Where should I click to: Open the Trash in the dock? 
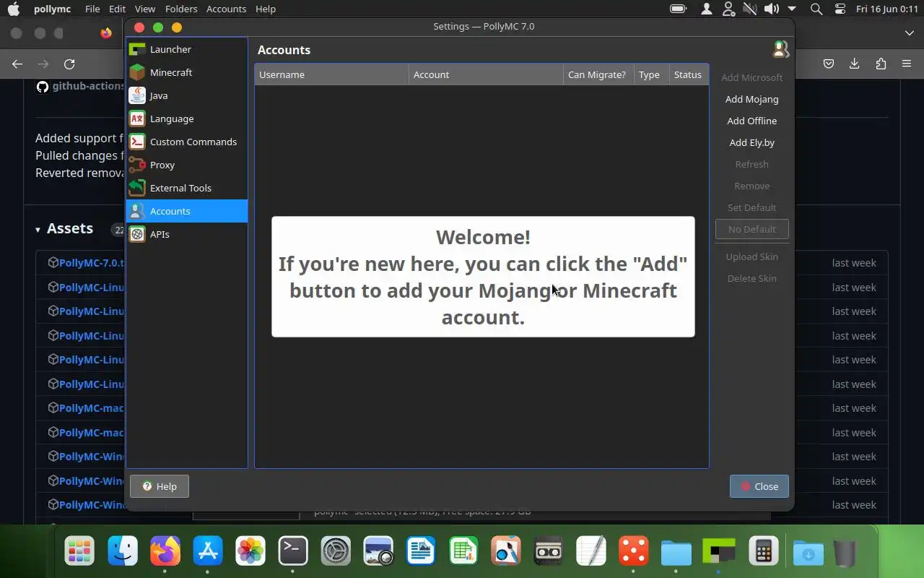845,552
